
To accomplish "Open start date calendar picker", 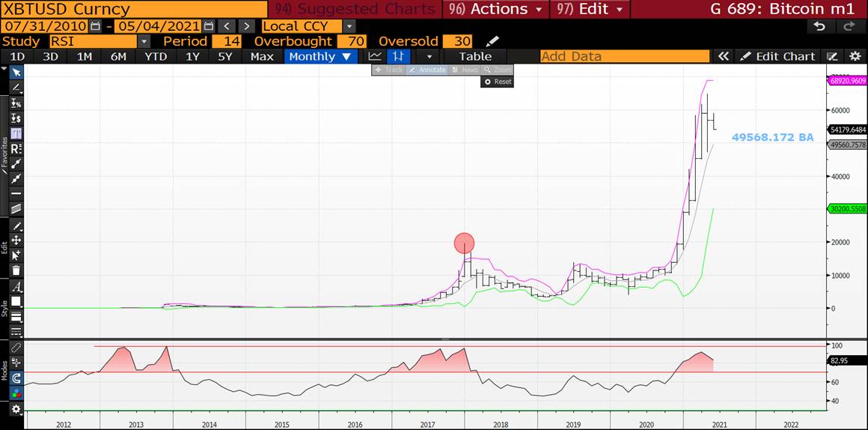I will pyautogui.click(x=94, y=26).
